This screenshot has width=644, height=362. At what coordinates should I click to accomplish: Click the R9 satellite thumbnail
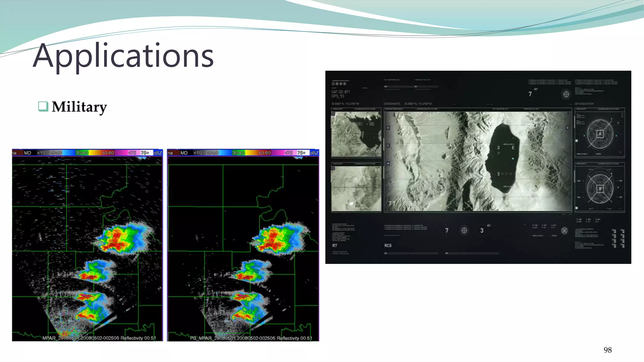click(356, 189)
